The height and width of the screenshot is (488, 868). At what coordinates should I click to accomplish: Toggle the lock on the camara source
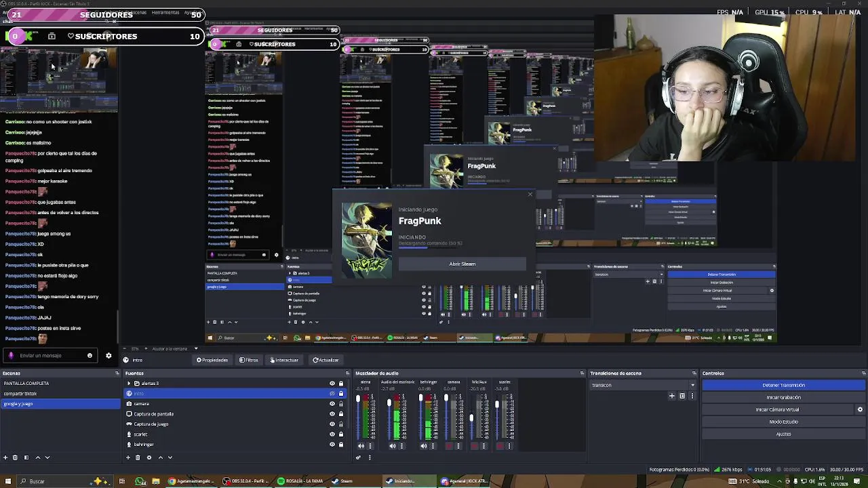tap(341, 404)
